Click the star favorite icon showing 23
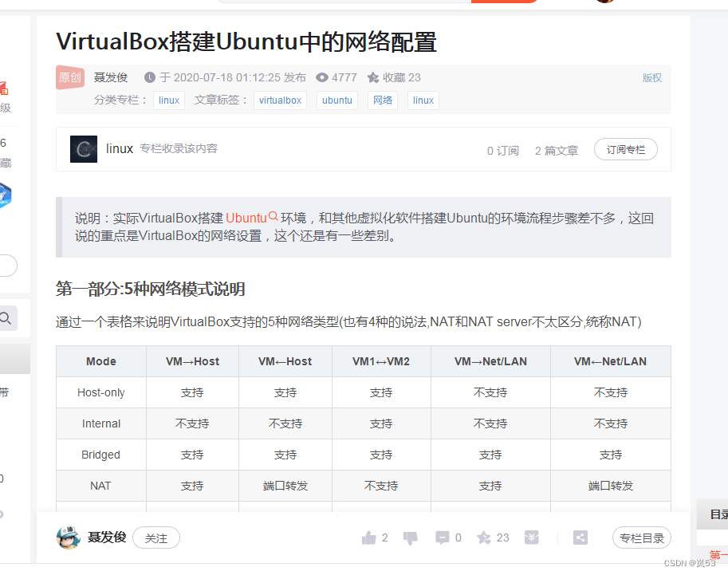The image size is (728, 575). click(484, 538)
